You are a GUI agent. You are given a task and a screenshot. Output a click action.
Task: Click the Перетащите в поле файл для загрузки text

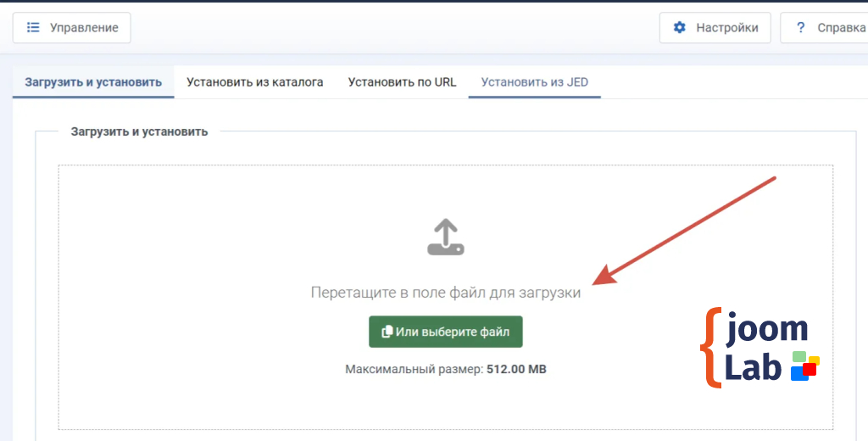(446, 293)
